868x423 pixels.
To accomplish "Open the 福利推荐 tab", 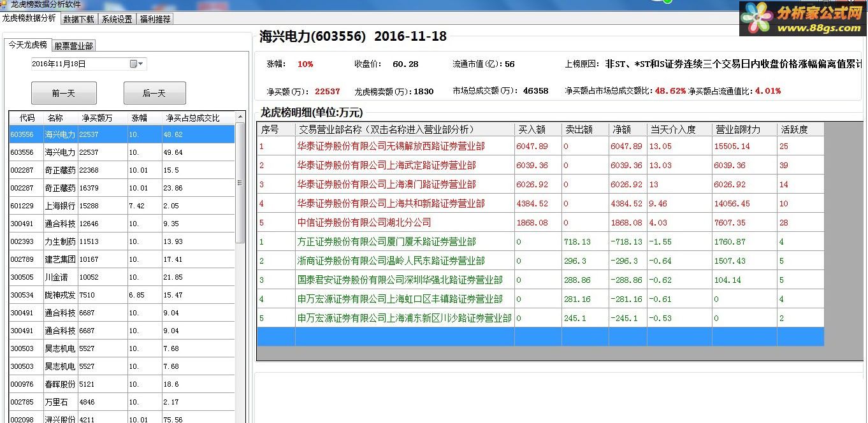I will [x=155, y=19].
